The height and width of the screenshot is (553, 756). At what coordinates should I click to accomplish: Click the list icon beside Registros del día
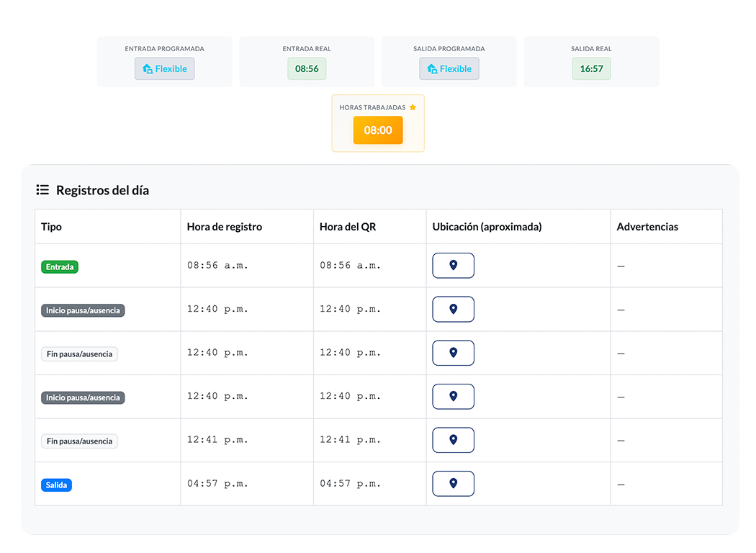(x=42, y=190)
